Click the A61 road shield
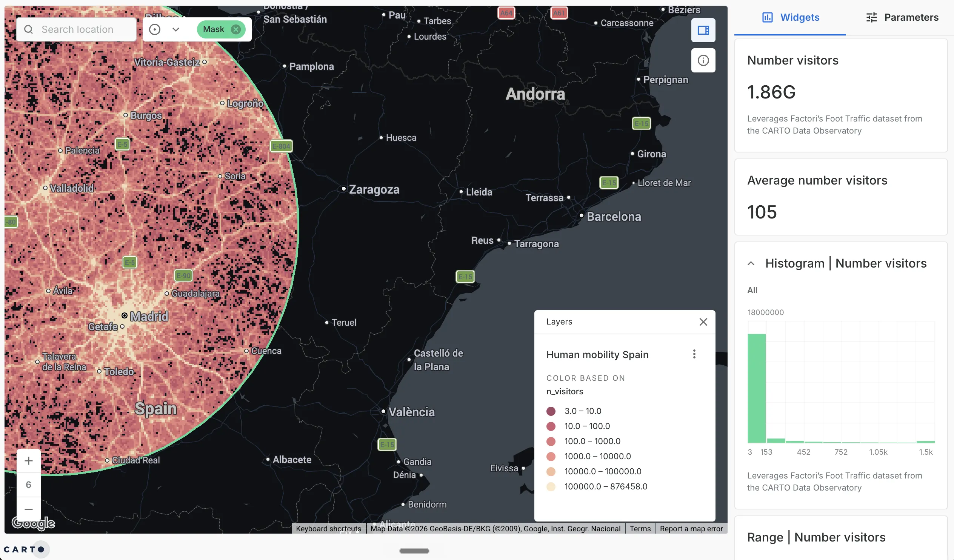 (x=559, y=13)
